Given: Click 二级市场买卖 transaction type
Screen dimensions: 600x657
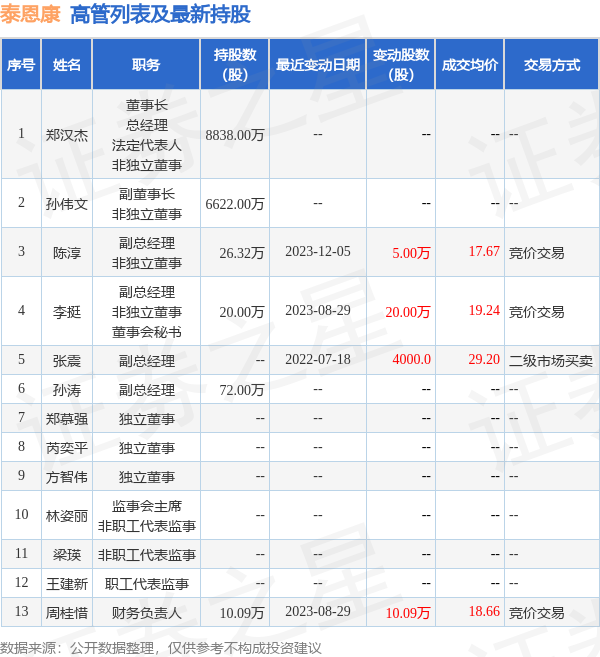Looking at the screenshot, I should click(x=551, y=361).
